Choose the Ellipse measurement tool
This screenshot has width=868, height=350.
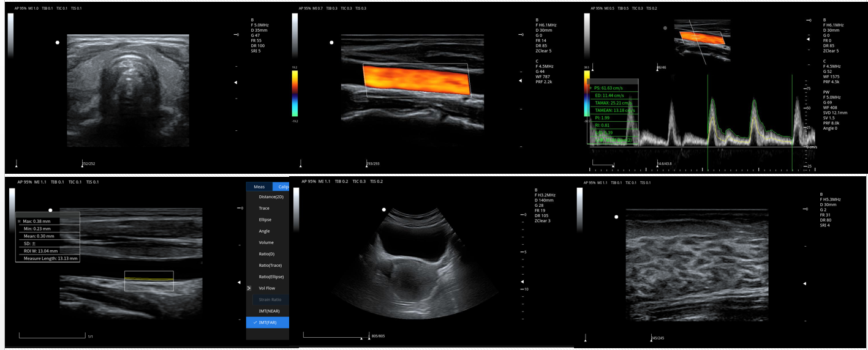coord(265,220)
